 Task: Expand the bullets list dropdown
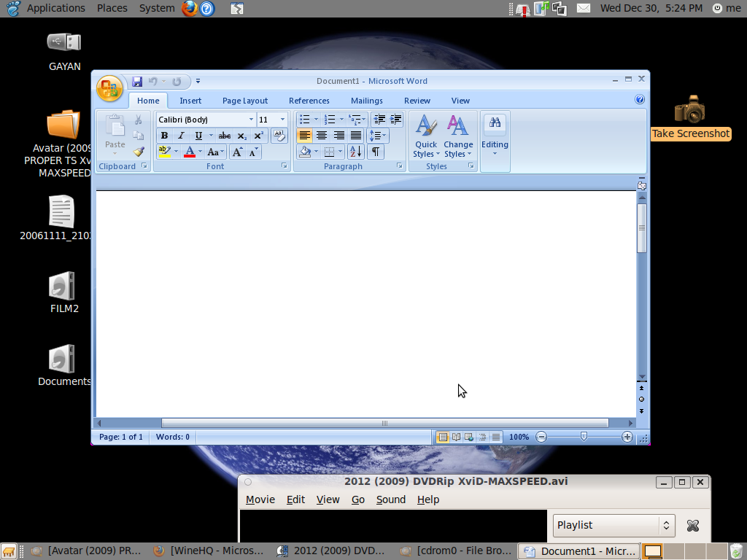click(316, 120)
